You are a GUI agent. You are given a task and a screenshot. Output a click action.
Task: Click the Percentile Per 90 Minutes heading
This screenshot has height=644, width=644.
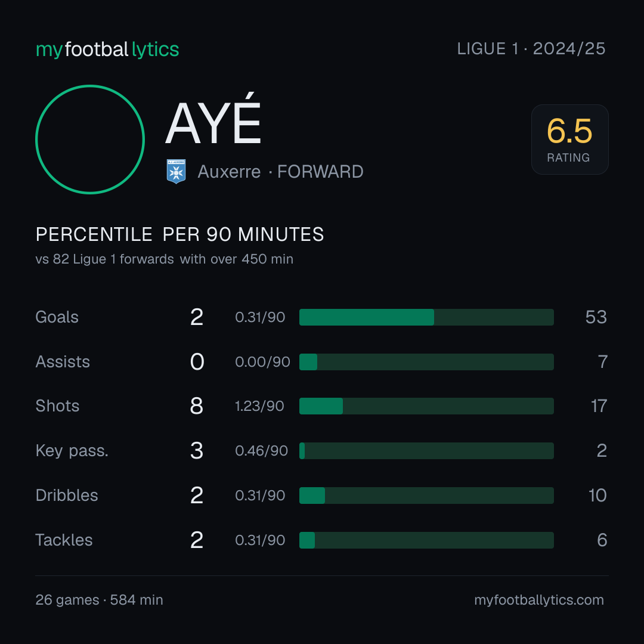pyautogui.click(x=180, y=234)
